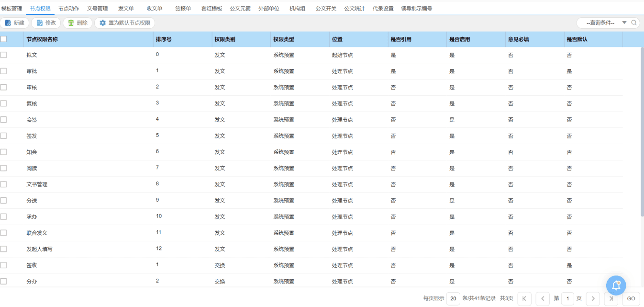This screenshot has width=644, height=307.
Task: Go to previous page arrow
Action: coord(543,298)
